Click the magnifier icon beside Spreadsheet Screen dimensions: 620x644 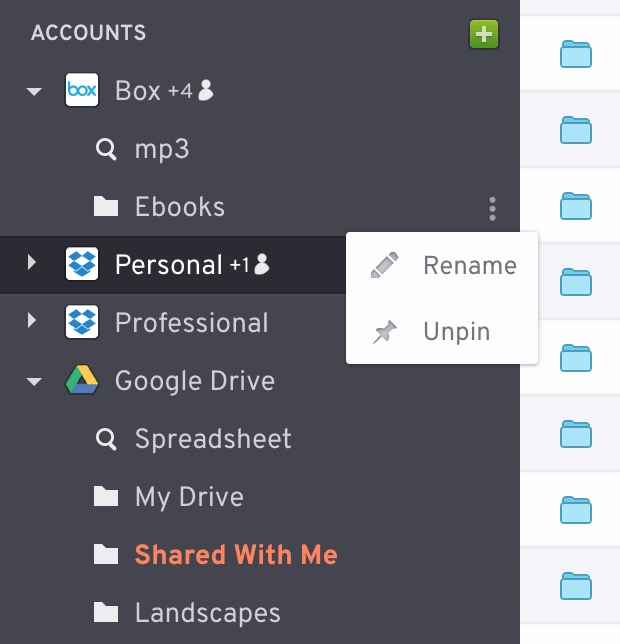[106, 439]
